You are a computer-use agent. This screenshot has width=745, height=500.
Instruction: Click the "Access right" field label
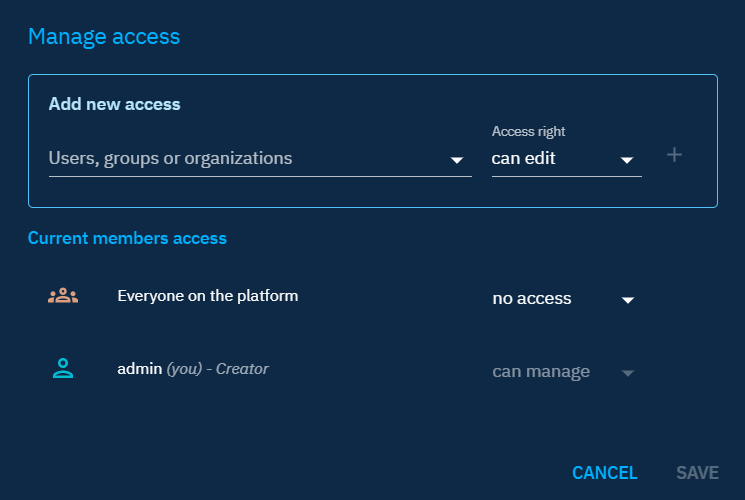point(529,132)
